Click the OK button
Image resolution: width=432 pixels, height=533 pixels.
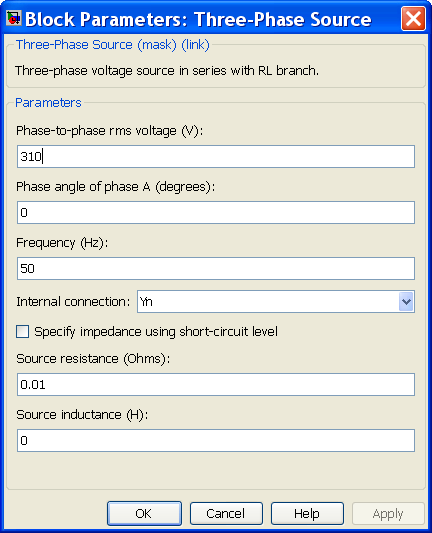point(144,513)
